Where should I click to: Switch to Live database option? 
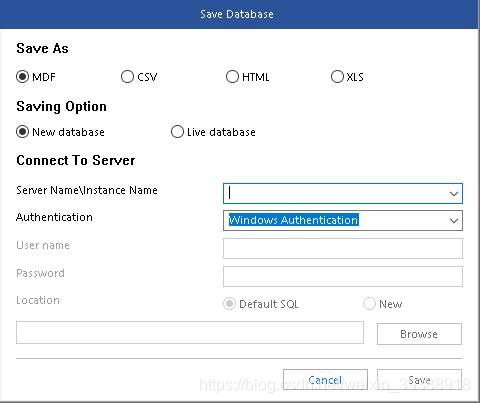coord(177,132)
